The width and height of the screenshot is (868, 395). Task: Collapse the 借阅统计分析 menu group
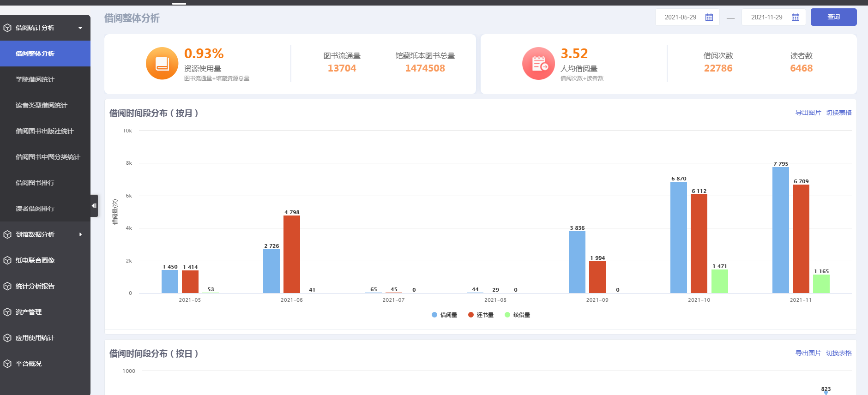pyautogui.click(x=80, y=28)
